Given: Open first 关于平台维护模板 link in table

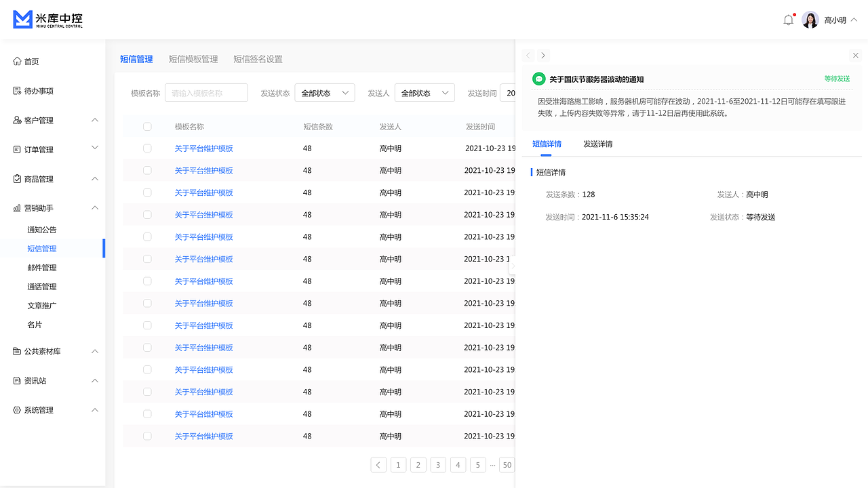Looking at the screenshot, I should (x=203, y=148).
